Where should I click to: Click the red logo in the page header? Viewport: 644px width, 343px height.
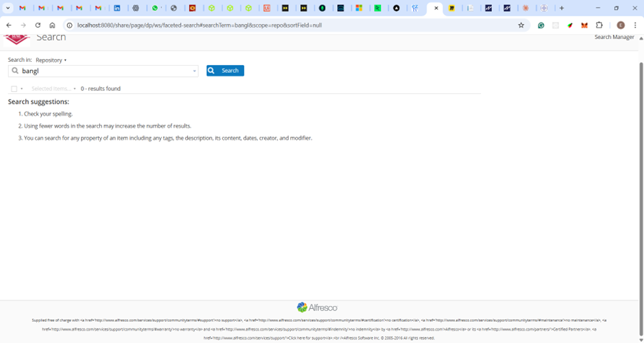[x=17, y=40]
